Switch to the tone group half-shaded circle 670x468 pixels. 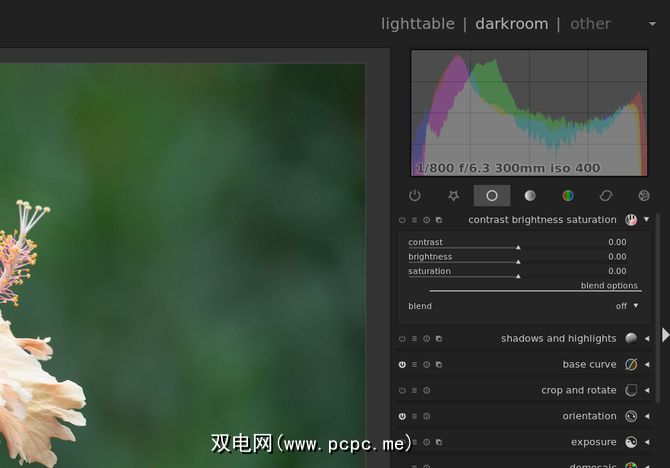coord(530,196)
